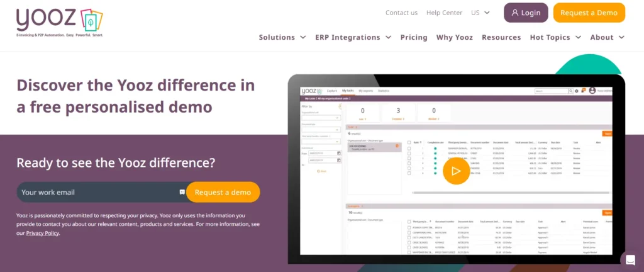Image resolution: width=644 pixels, height=272 pixels.
Task: Open the Help Center link
Action: coord(444,13)
